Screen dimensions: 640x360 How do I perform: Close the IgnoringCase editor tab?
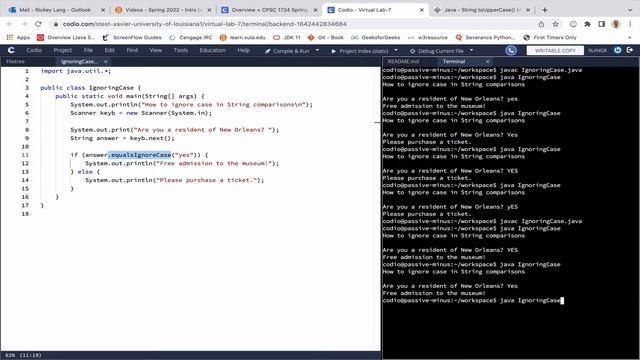(105, 62)
